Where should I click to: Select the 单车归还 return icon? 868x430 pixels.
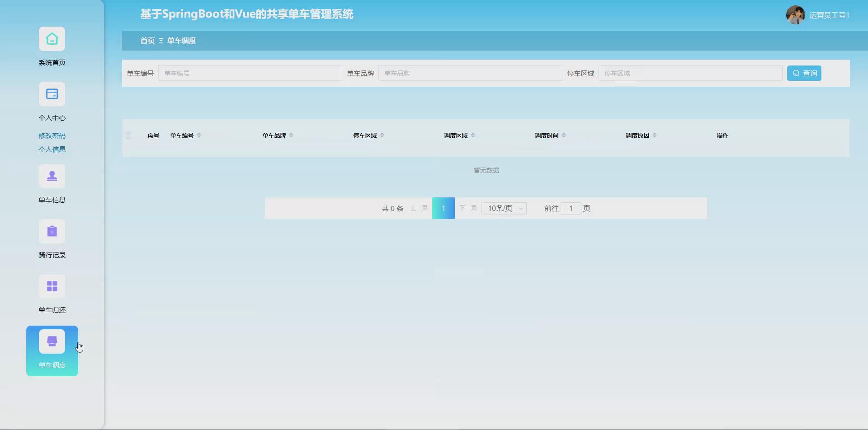52,286
